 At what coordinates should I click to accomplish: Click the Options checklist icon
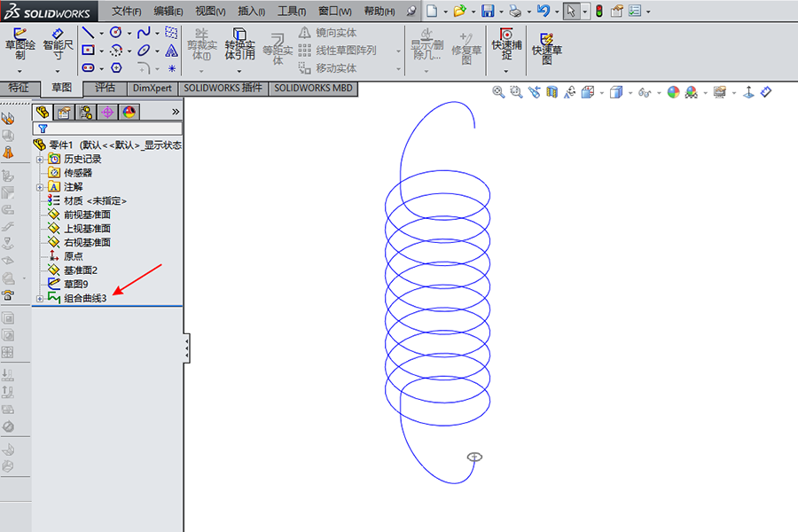point(634,11)
